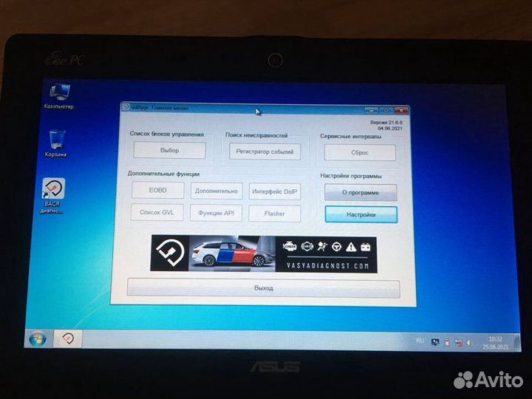This screenshot has height=399, width=532.
Task: Click the Action Center flag tray icon
Action: point(437,343)
